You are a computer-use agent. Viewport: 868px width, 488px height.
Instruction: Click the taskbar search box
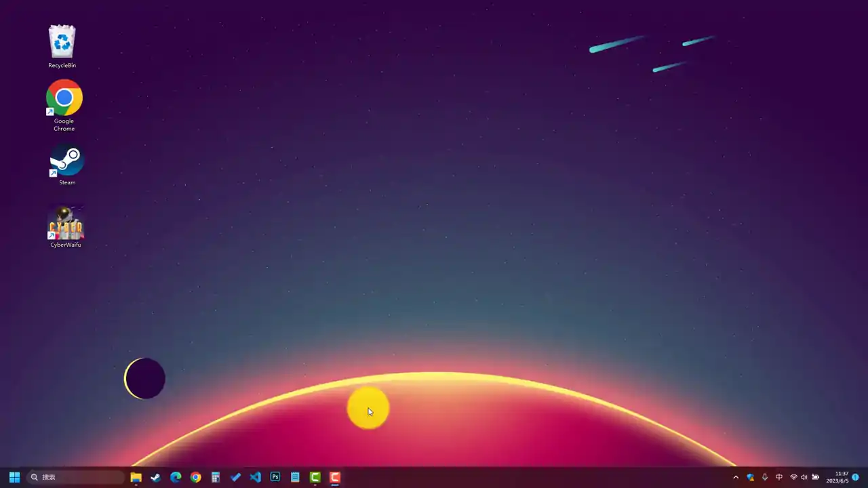[x=75, y=477]
